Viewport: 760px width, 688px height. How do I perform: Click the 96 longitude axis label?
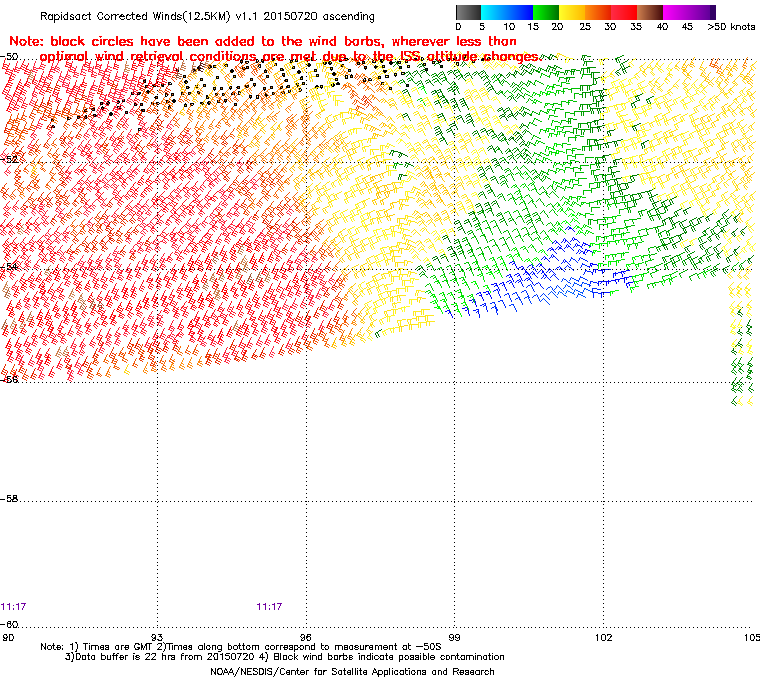click(x=305, y=637)
